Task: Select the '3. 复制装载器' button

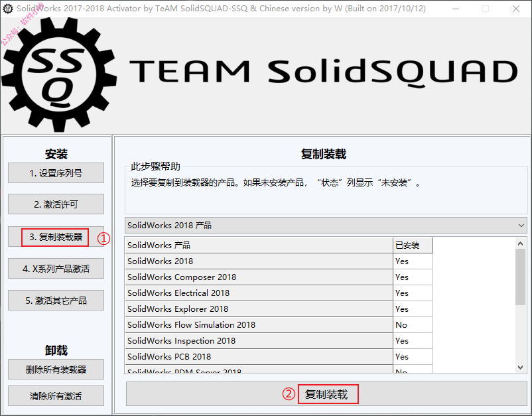Action: 56,236
